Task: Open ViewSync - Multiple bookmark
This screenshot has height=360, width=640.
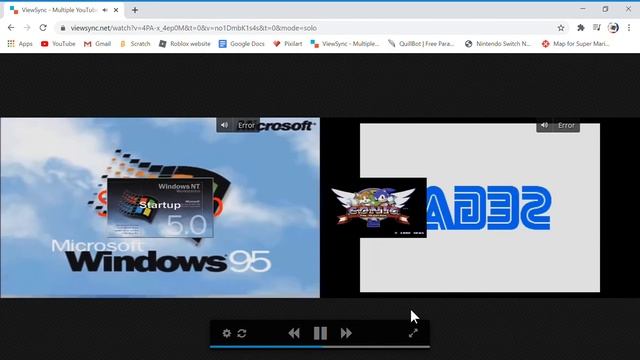Action: 345,44
